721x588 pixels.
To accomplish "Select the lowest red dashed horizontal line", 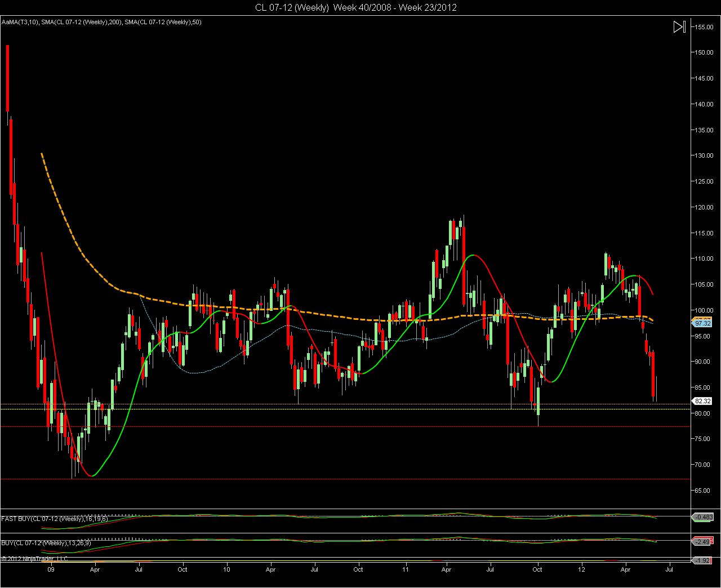I will click(x=345, y=479).
